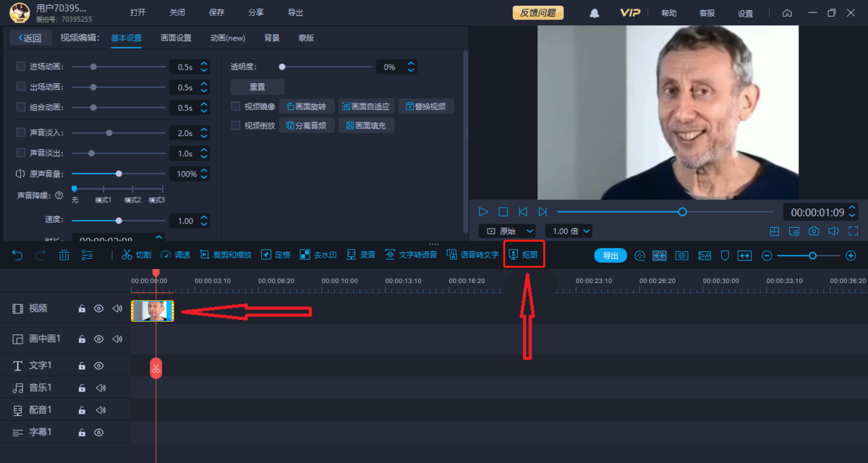Open the 分享 menu
868x463 pixels.
pyautogui.click(x=256, y=13)
